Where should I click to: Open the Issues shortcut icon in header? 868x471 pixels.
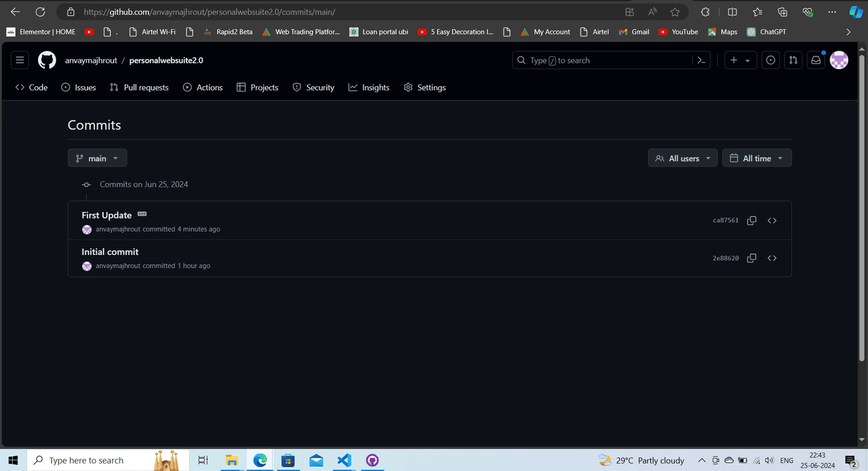tap(770, 60)
